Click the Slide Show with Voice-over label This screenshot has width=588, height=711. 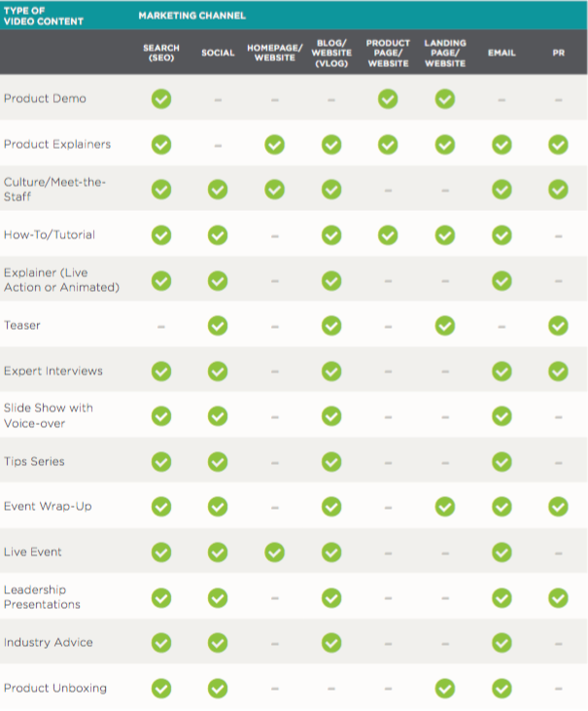coord(48,415)
